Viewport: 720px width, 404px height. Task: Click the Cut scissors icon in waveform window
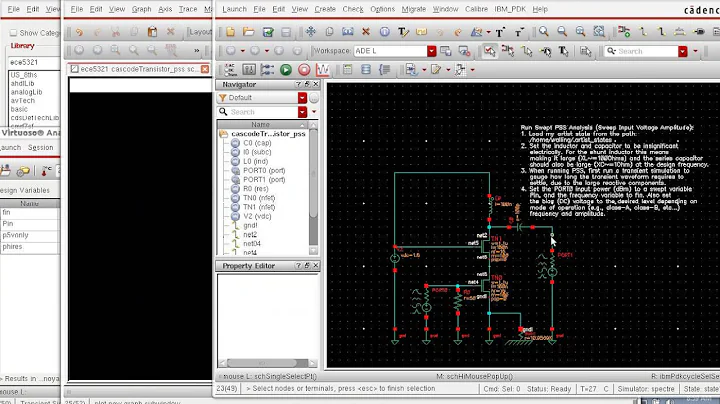pyautogui.click(x=116, y=32)
